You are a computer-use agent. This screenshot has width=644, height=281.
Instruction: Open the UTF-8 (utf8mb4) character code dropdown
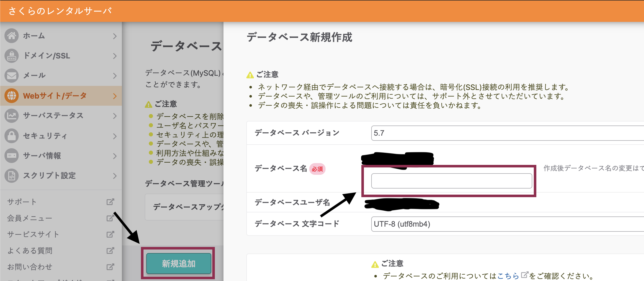point(507,224)
